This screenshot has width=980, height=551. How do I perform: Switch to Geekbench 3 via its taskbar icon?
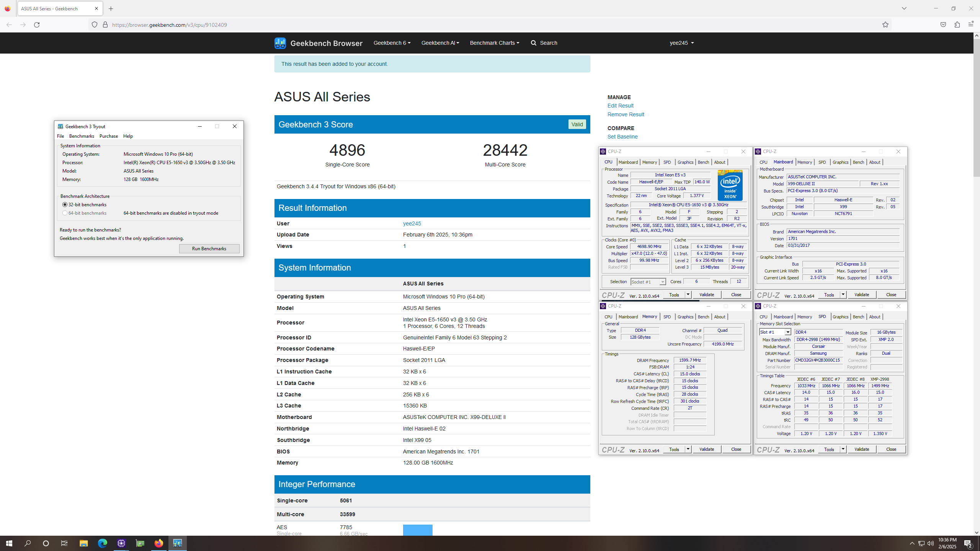coord(177,543)
